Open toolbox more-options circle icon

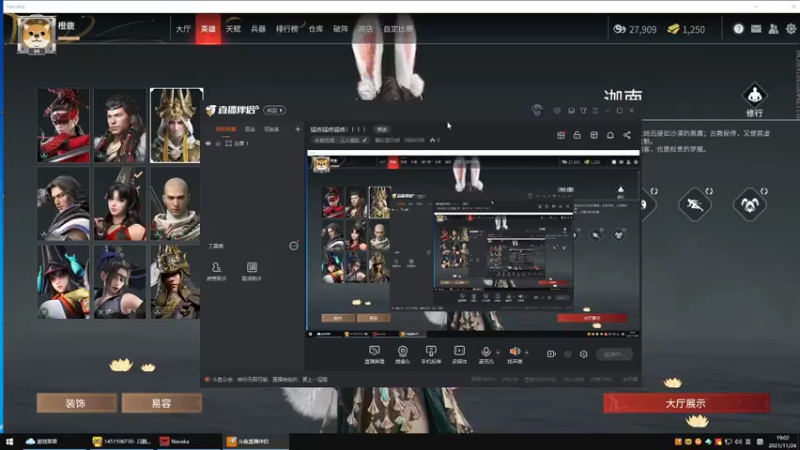coord(294,246)
